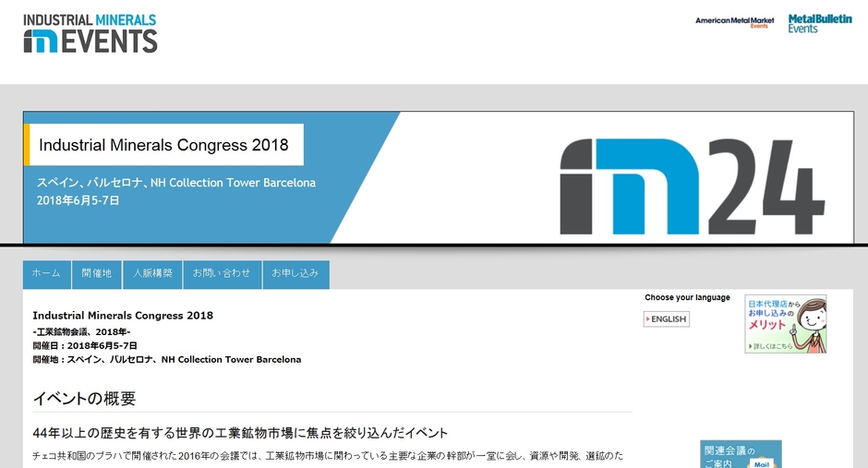Click the Industrial Minerals Events logo
This screenshot has height=468, width=868.
point(90,34)
